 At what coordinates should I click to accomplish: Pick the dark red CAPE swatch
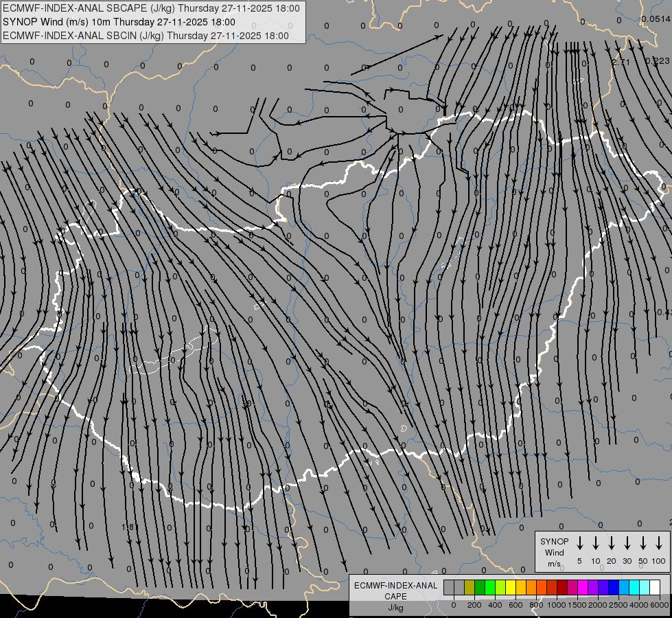tap(563, 587)
